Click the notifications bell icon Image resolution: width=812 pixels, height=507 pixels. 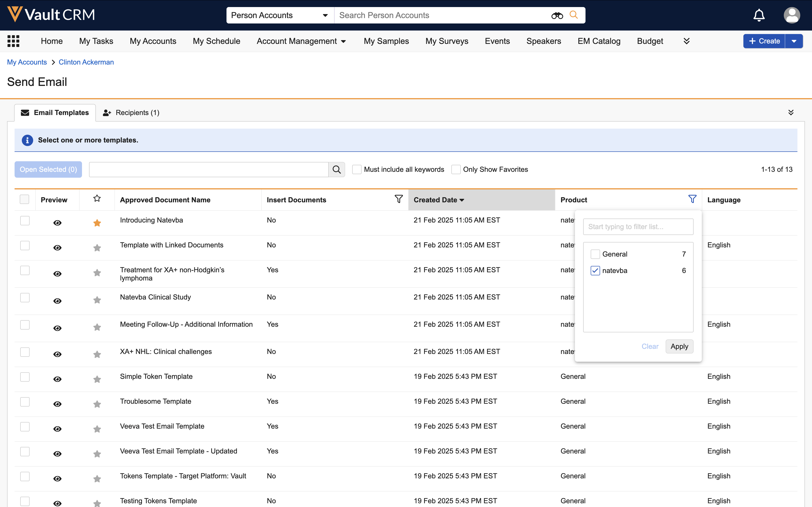(759, 15)
